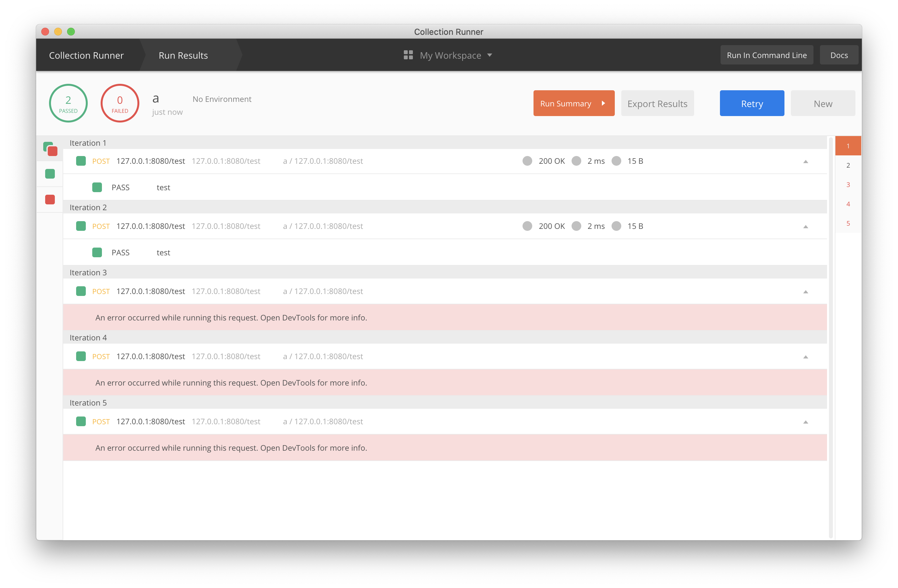The height and width of the screenshot is (588, 898).
Task: Jump to iteration 3 using right-side navigator
Action: 848,184
